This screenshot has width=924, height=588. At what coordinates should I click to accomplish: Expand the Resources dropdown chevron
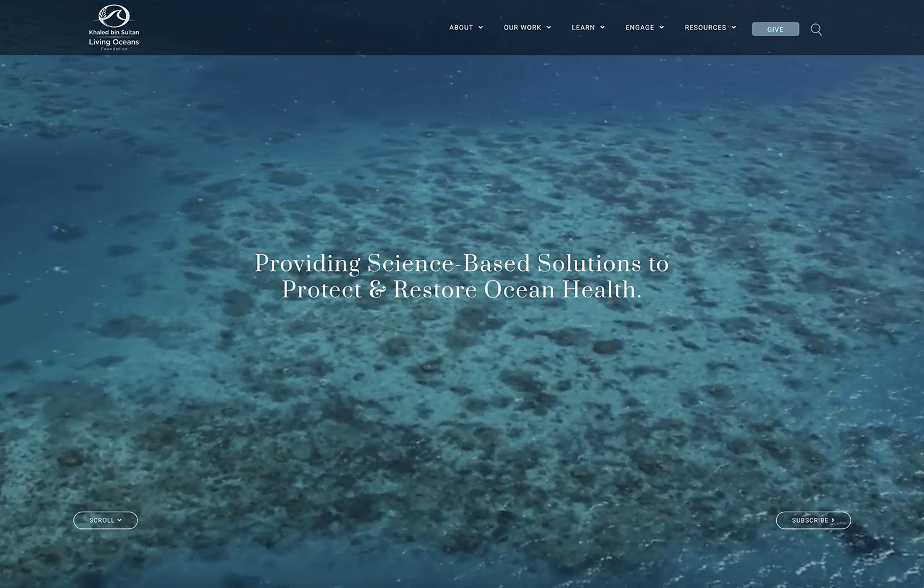coord(734,28)
